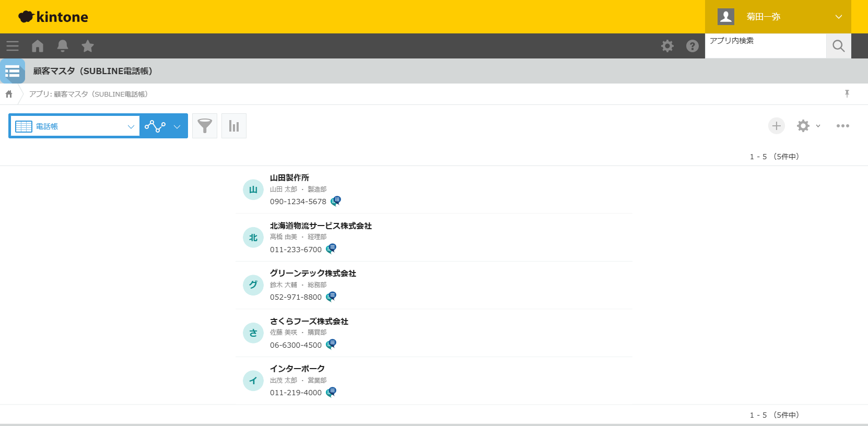Click phone number 011-233-6700
The height and width of the screenshot is (426, 868).
[x=296, y=250]
